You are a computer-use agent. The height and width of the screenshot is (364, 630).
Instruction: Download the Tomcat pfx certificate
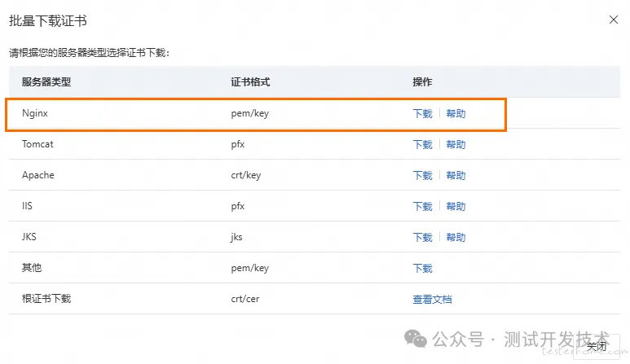[422, 144]
